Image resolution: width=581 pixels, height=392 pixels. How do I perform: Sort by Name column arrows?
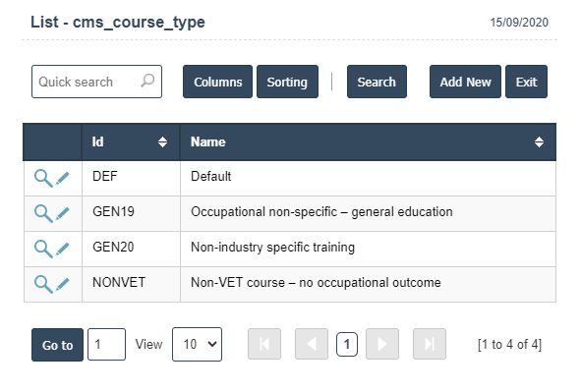point(539,142)
